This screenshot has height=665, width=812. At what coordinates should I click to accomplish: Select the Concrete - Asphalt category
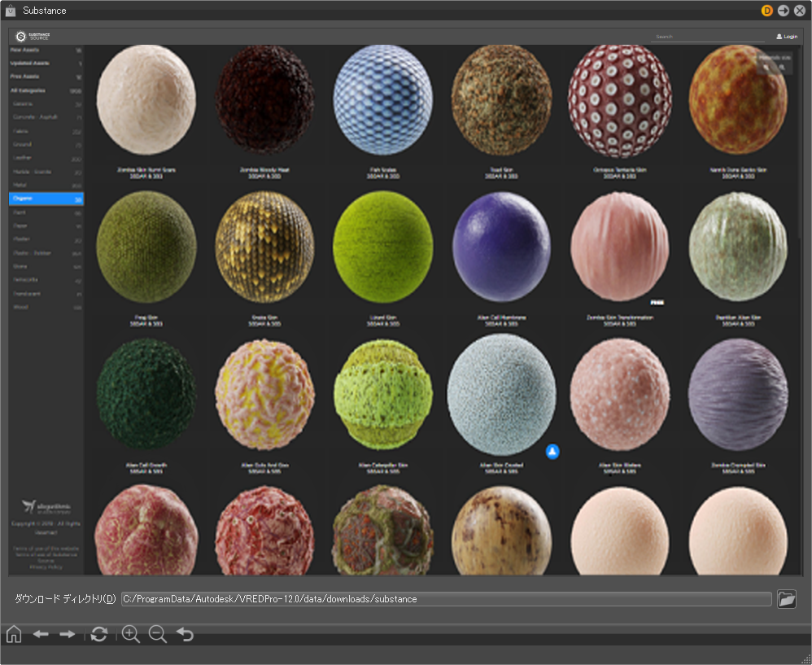(46, 117)
